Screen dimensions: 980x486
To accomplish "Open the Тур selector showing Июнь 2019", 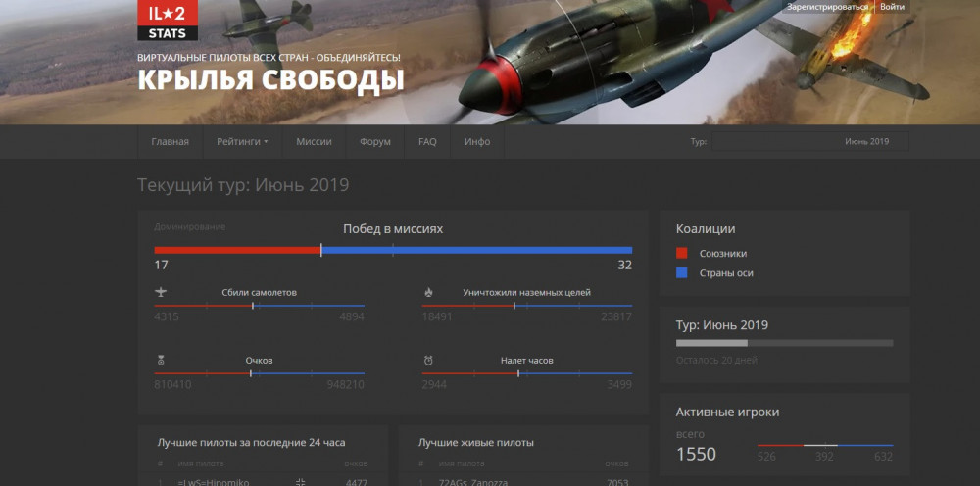I will (810, 142).
